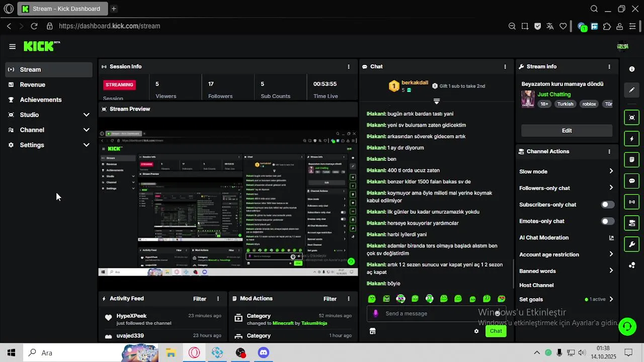This screenshot has width=644, height=362.
Task: Select Stream in left sidebar
Action: [49, 69]
